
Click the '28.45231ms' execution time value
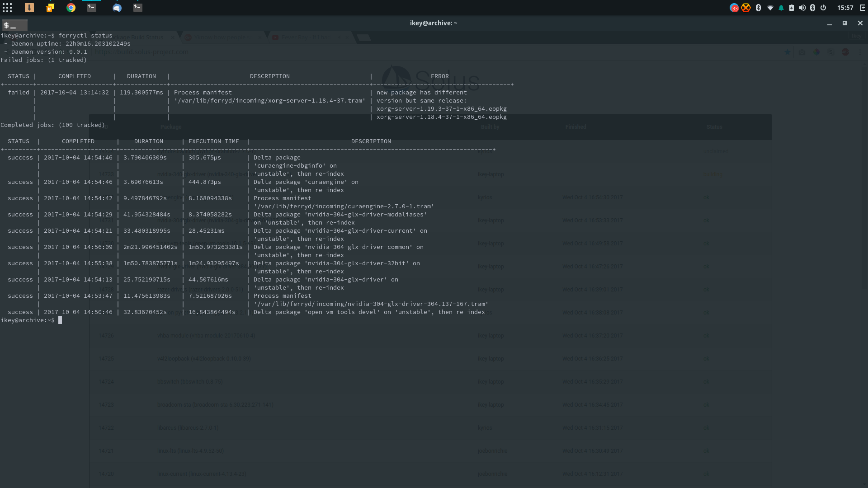pos(207,231)
